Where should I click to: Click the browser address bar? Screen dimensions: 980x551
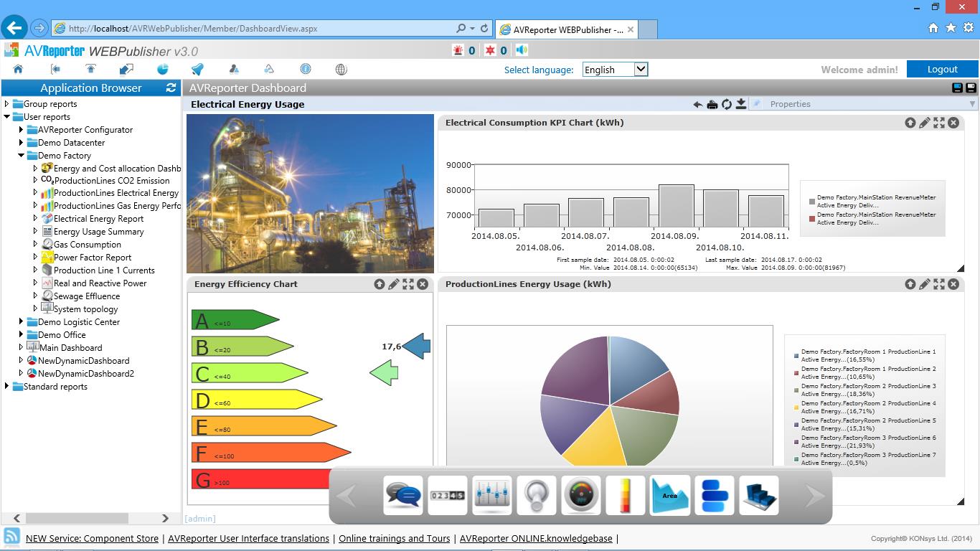[258, 29]
